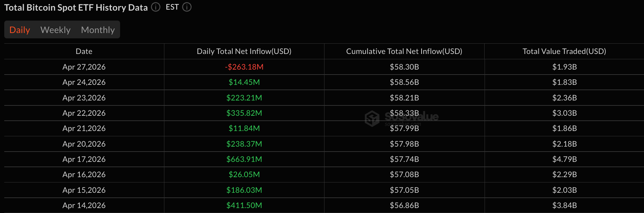The image size is (644, 213).
Task: Open the info tooltip next to EST
Action: point(187,7)
